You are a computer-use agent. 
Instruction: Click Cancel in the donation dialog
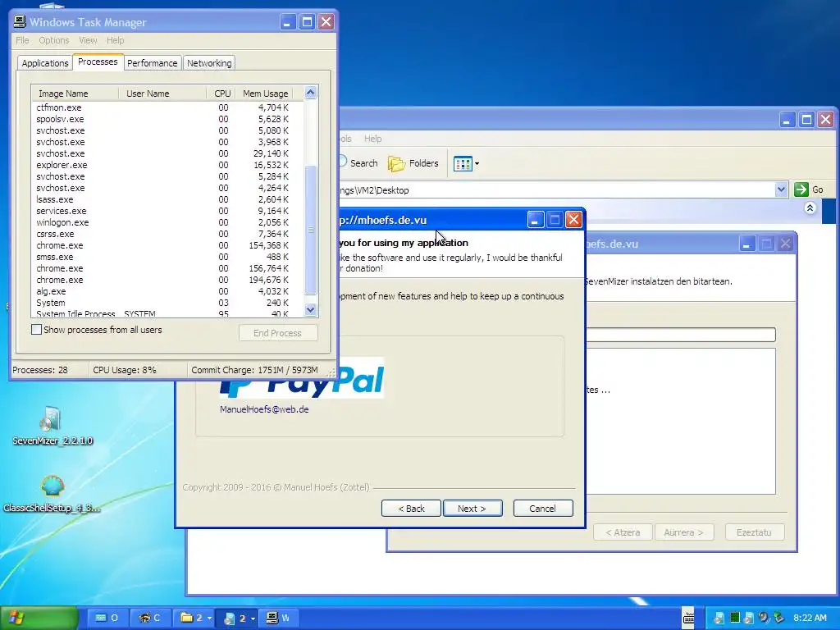(543, 509)
